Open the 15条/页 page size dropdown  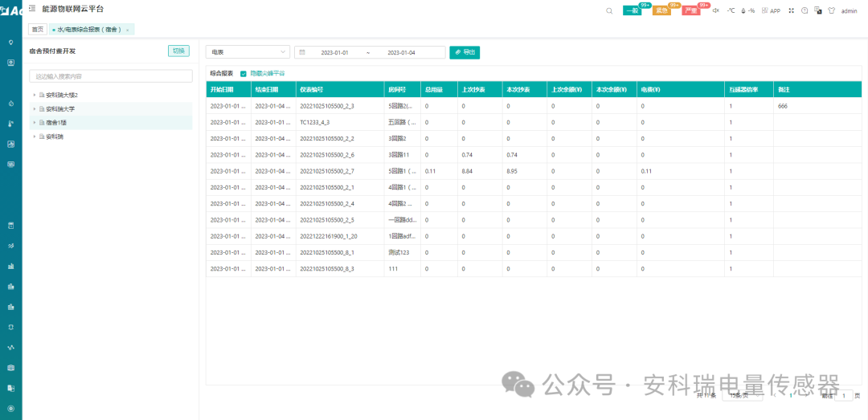coord(743,396)
